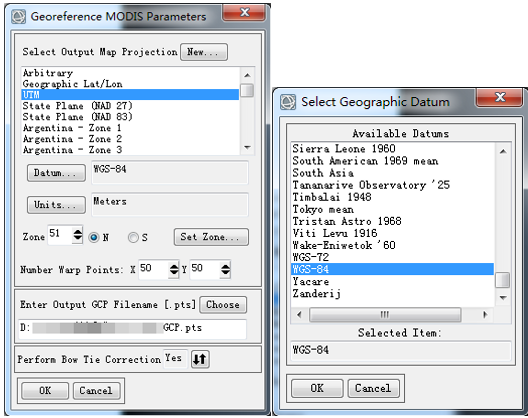Select State Plane (NAD 83) projection
Image resolution: width=528 pixels, height=418 pixels.
tap(130, 117)
